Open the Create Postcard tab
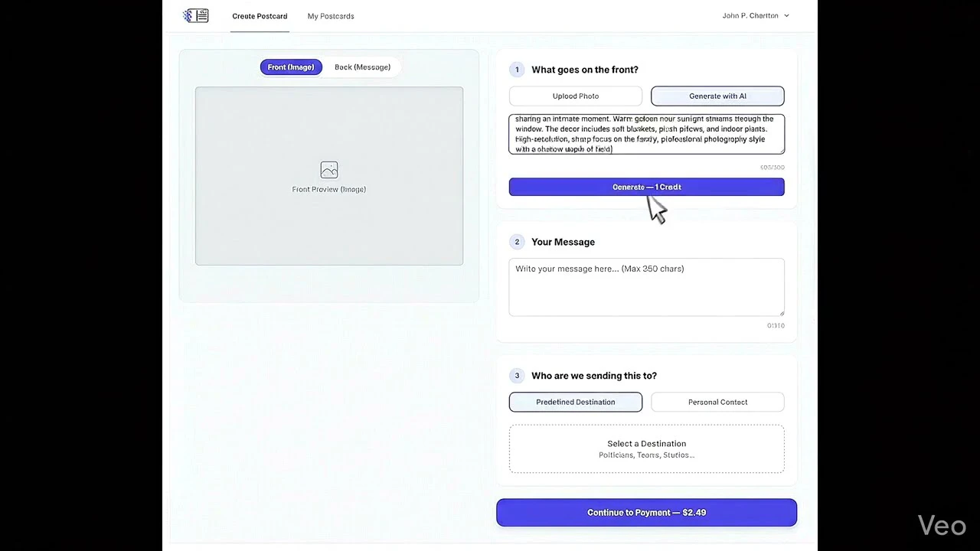The width and height of the screenshot is (980, 551). 260,16
